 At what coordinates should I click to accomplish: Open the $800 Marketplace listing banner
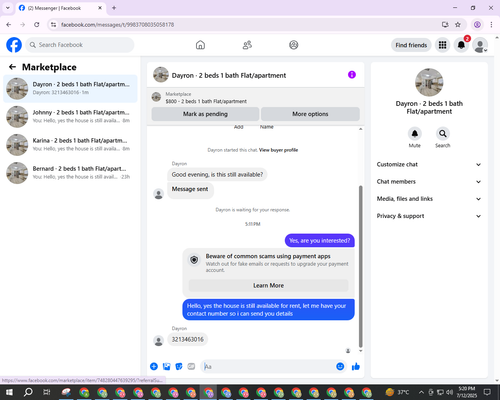click(256, 98)
